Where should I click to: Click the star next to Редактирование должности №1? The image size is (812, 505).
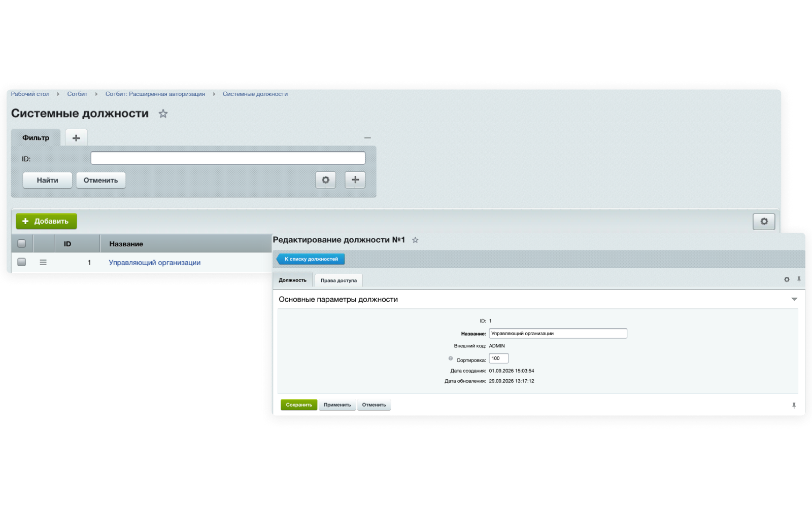pyautogui.click(x=415, y=240)
